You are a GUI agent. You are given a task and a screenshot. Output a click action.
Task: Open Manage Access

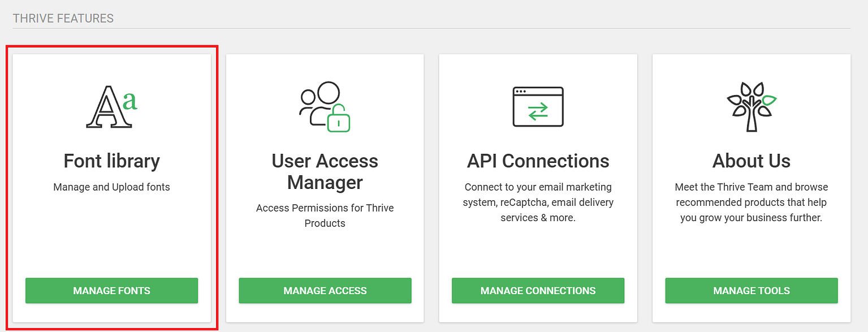coord(325,291)
